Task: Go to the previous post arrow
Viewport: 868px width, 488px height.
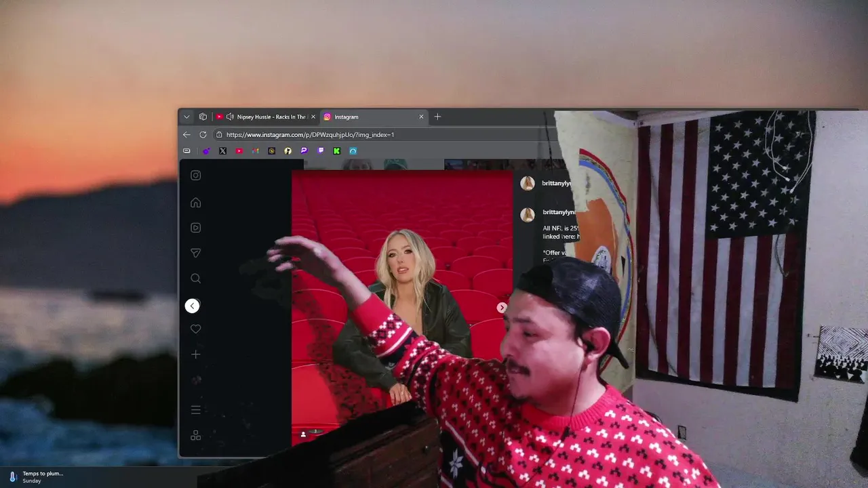Action: click(192, 306)
